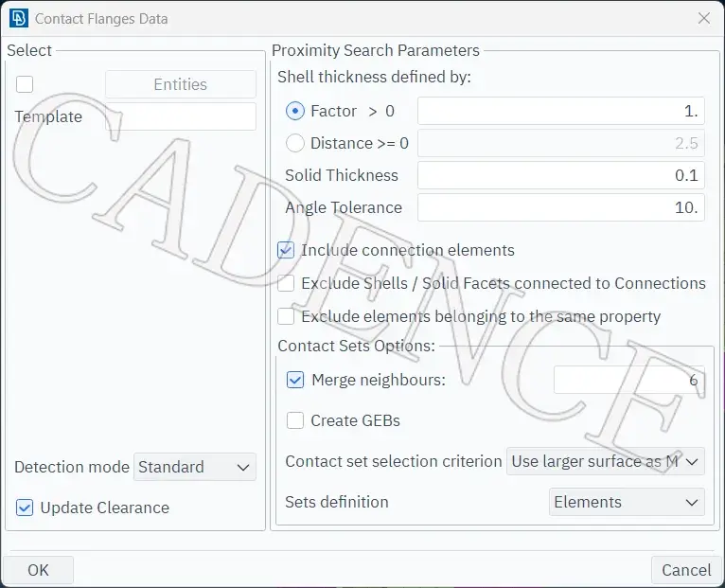Click the OK button
The width and height of the screenshot is (725, 588).
(x=38, y=570)
